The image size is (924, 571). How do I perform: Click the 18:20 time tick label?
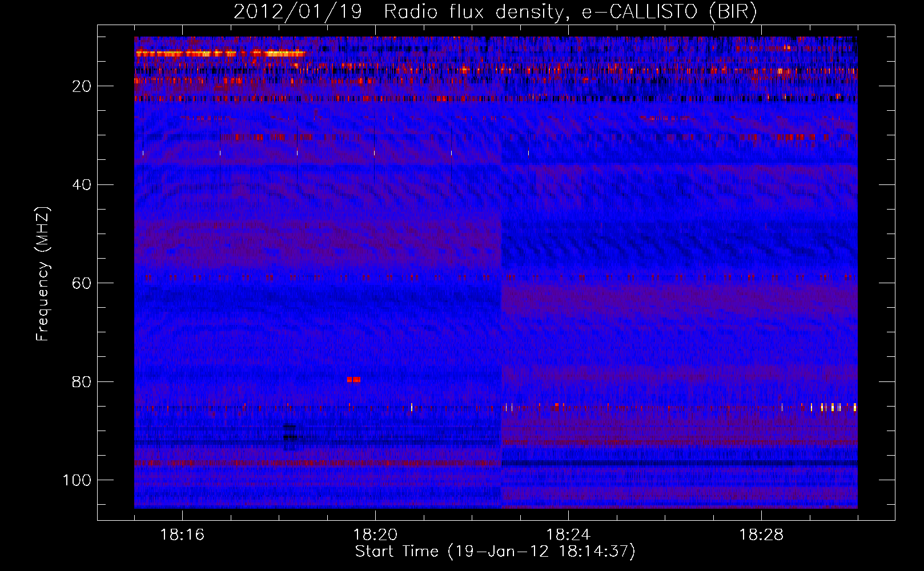click(x=375, y=535)
